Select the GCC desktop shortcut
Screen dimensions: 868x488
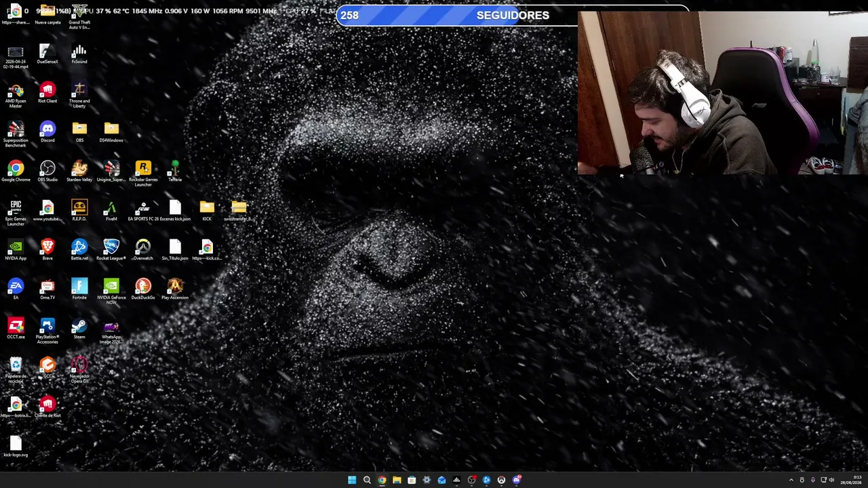47,366
